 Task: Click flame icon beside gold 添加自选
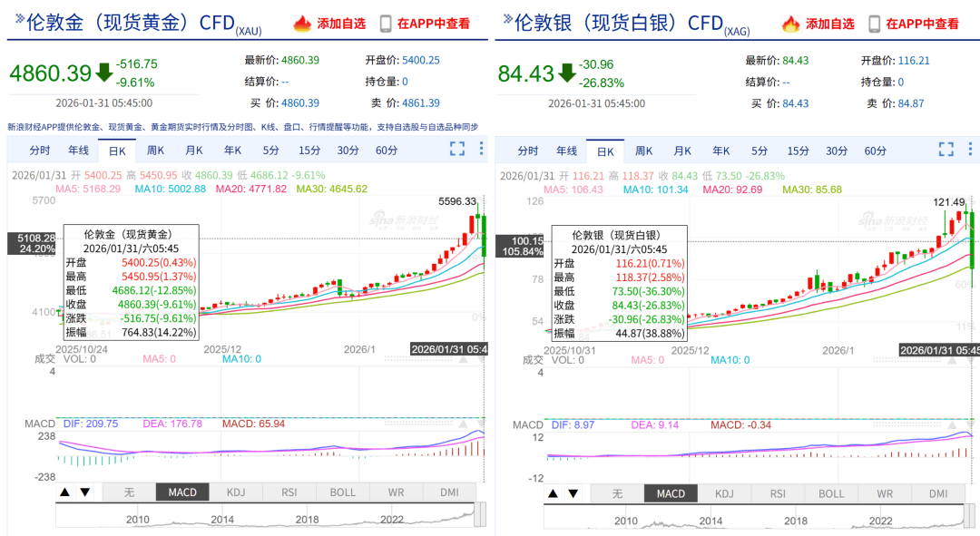point(302,24)
